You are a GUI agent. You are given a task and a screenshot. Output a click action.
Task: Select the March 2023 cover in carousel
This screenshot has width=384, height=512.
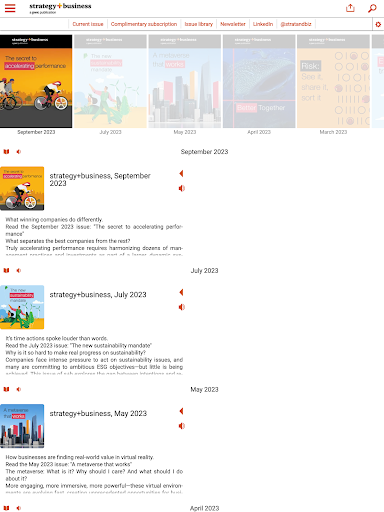333,81
